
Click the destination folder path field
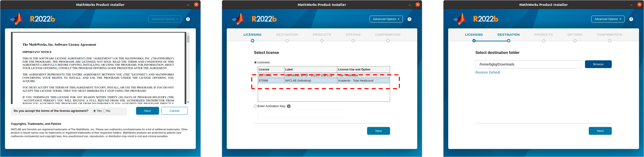click(x=528, y=64)
